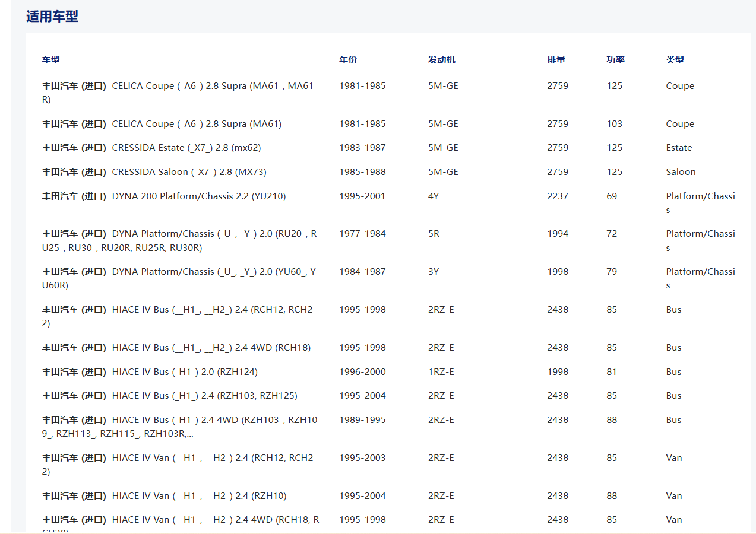Click the 2237 displacement value
Image resolution: width=756 pixels, height=534 pixels.
pyautogui.click(x=558, y=196)
